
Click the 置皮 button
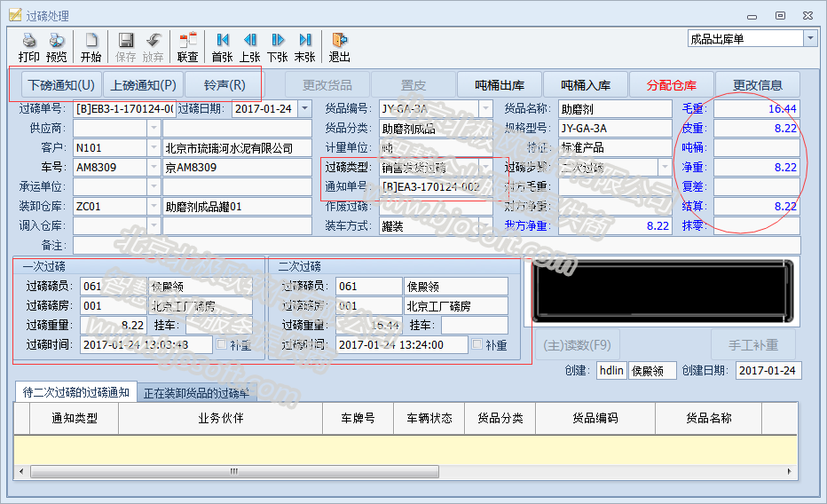pyautogui.click(x=413, y=85)
